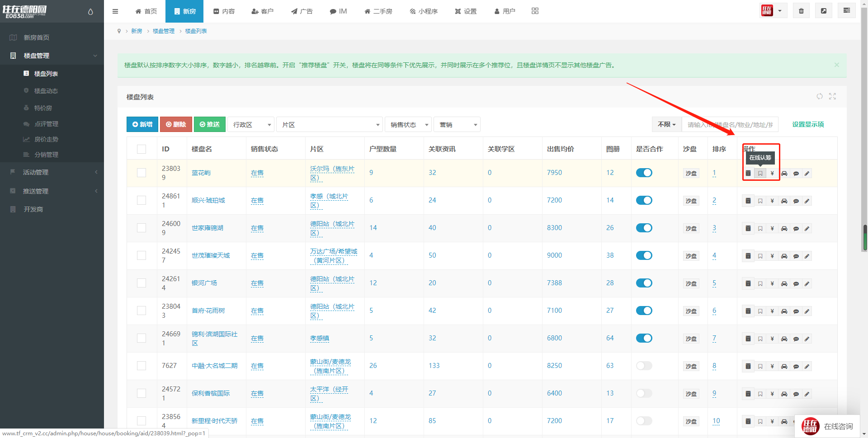Image resolution: width=868 pixels, height=438 pixels.
Task: Click the pencil edit icon for 蓝花屿
Action: 807,174
